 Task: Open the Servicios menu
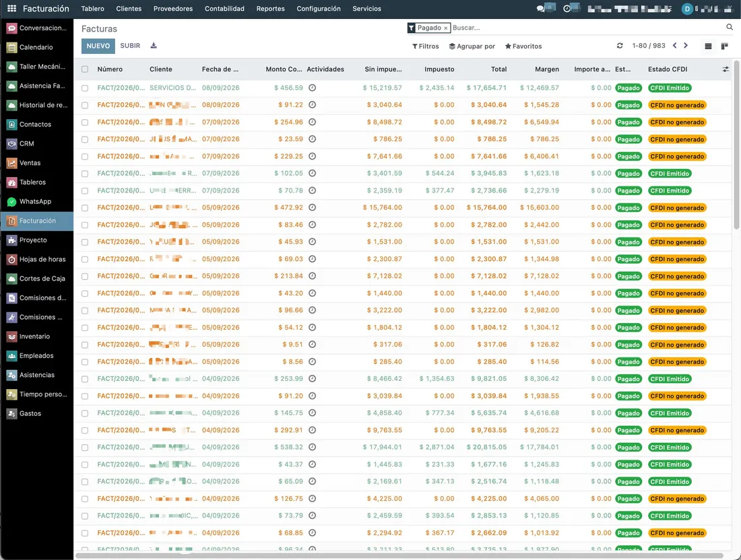click(366, 9)
